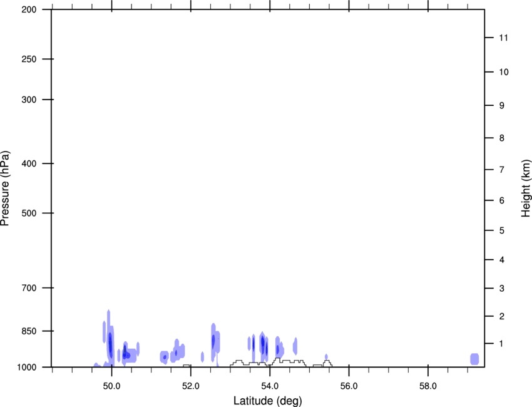
Task: Click the 11 km height label
Action: click(x=503, y=38)
